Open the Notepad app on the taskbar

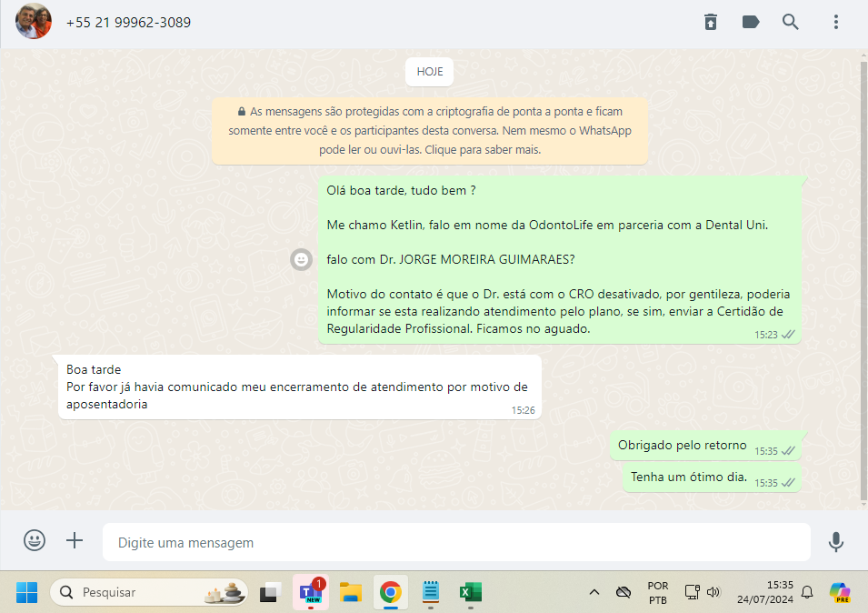click(x=431, y=592)
